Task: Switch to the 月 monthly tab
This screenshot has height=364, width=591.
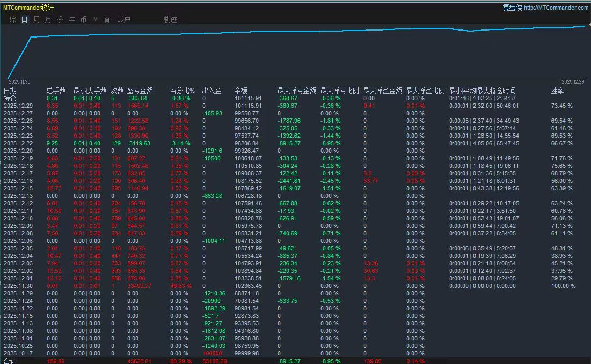Action: 48,19
